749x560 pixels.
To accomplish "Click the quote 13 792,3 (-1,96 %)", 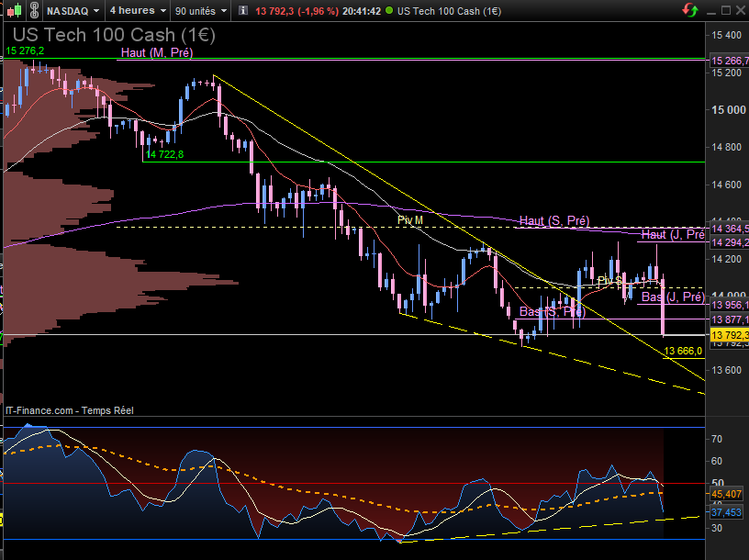I will [x=296, y=11].
